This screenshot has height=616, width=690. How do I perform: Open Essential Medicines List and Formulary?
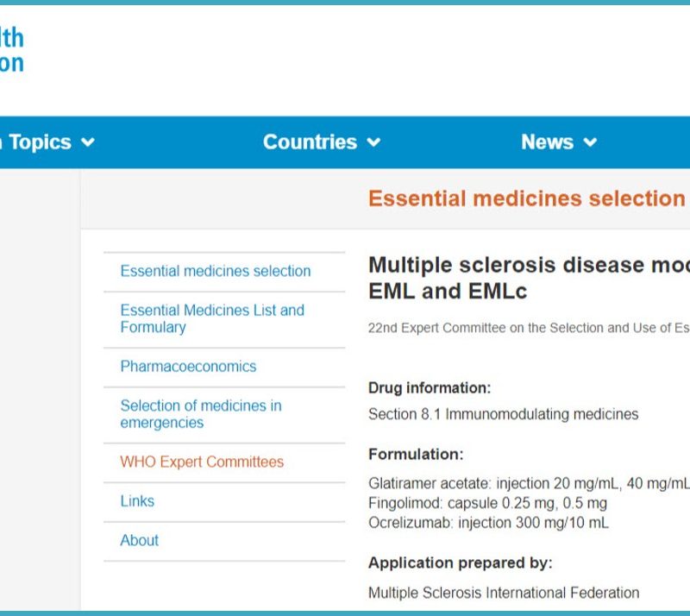(212, 318)
